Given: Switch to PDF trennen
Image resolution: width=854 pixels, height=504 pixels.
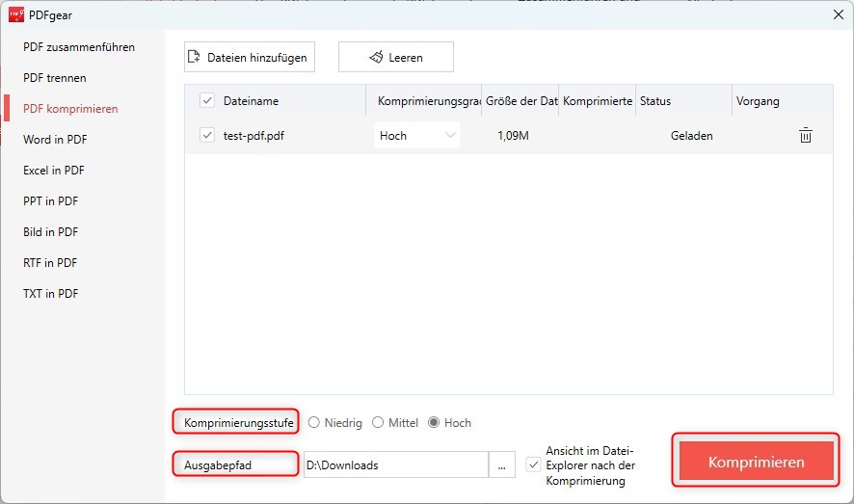Looking at the screenshot, I should pos(55,78).
